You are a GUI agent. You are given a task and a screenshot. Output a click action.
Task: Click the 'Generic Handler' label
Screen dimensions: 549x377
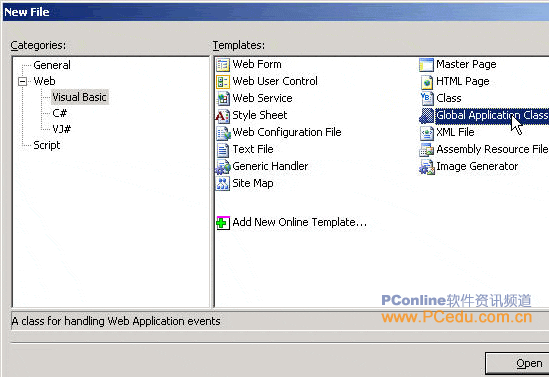270,166
